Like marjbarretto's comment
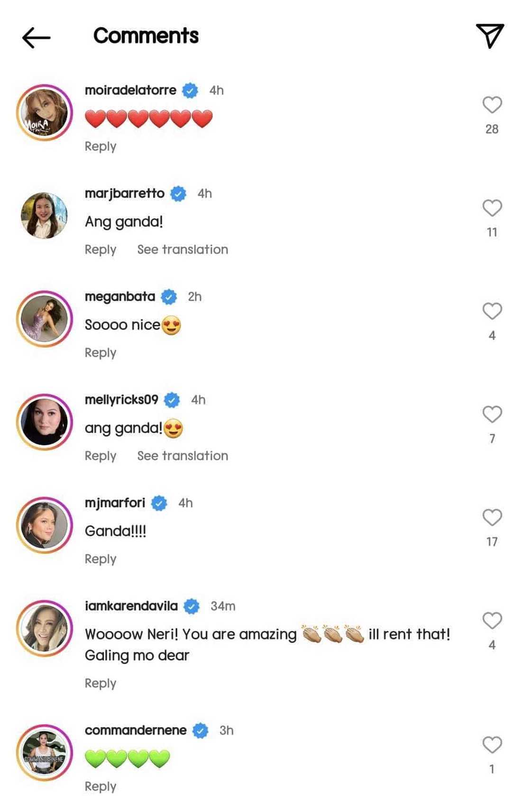Viewport: 531px width, 812px height. click(x=492, y=208)
